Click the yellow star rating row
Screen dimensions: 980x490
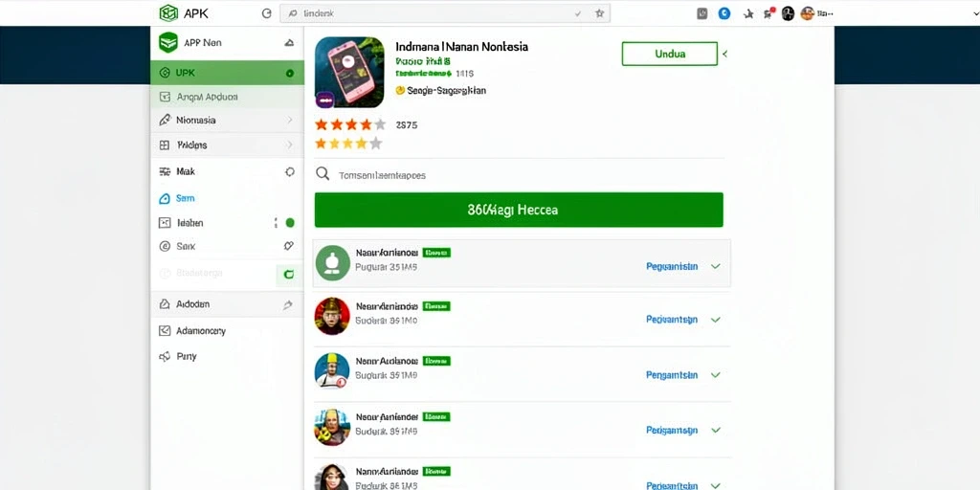348,144
